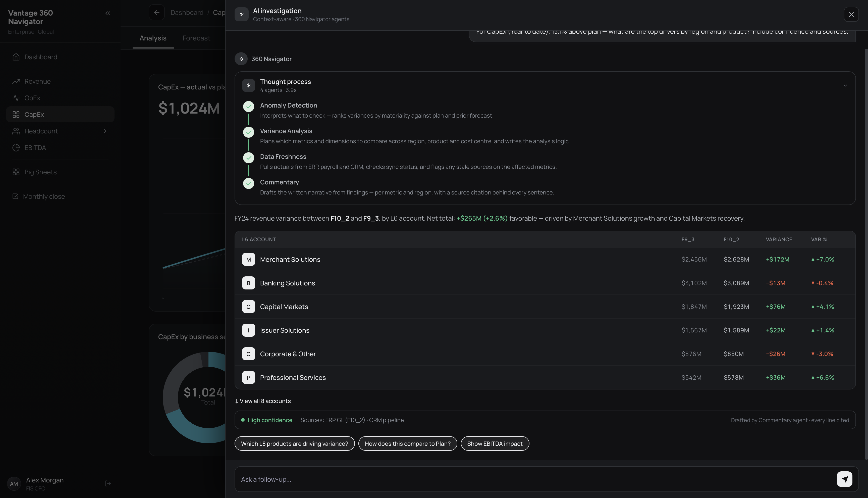This screenshot has width=868, height=498.
Task: Click the Thought process agent icon
Action: coord(249,85)
